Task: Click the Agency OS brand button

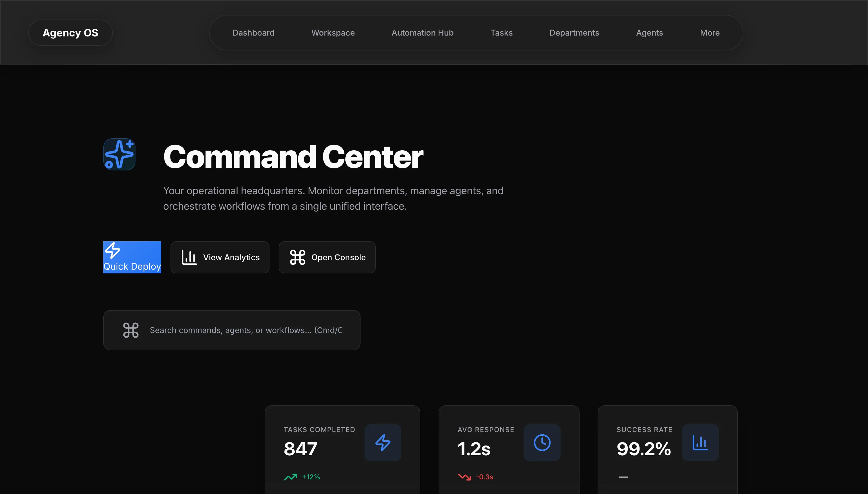Action: (70, 33)
